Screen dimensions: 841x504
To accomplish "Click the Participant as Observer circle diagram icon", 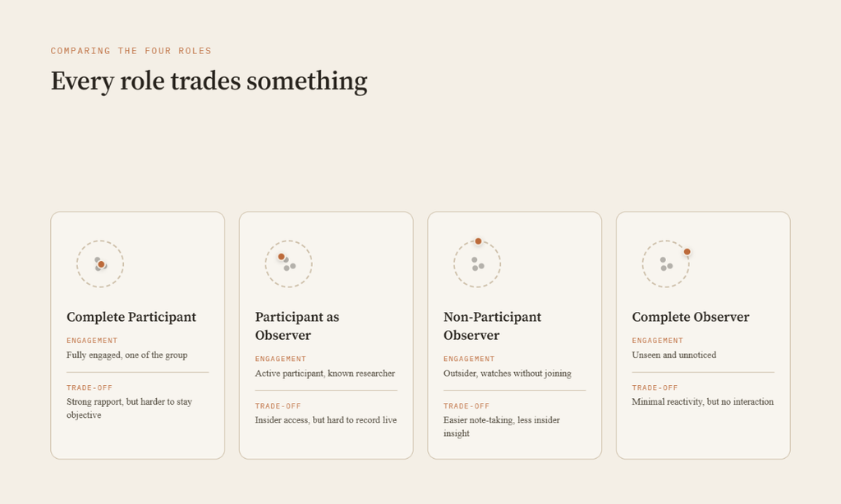I will (x=288, y=263).
